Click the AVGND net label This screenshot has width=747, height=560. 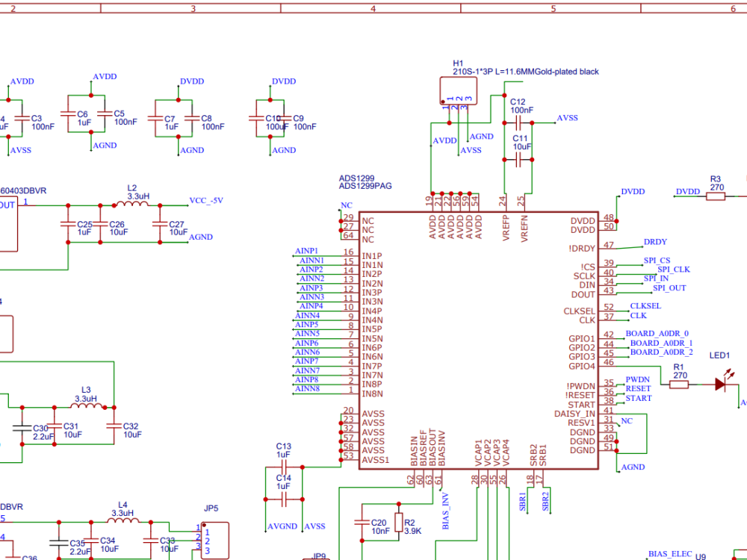coord(282,526)
